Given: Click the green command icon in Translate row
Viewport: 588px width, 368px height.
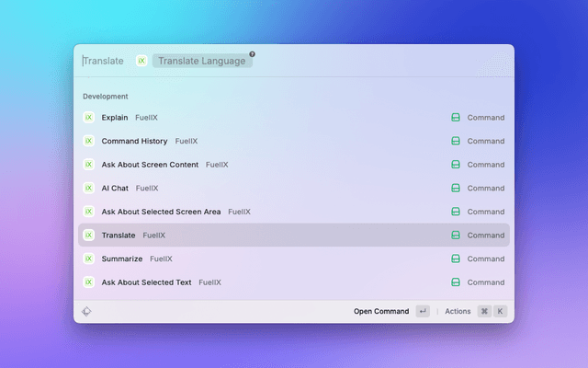Looking at the screenshot, I should click(x=455, y=236).
